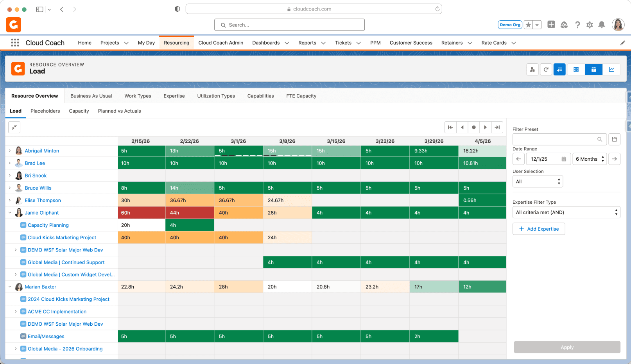The width and height of the screenshot is (631, 364).
Task: Expand the Abrigail Minton row
Action: click(x=10, y=151)
